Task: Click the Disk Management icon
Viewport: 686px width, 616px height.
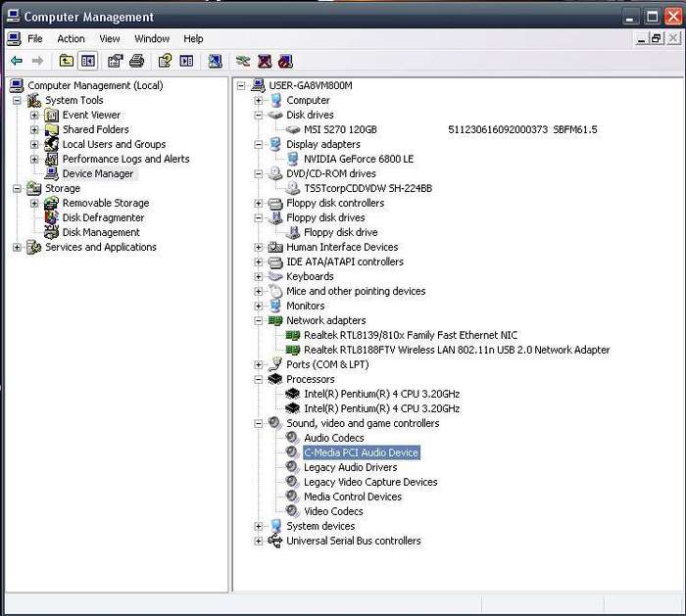Action: click(x=52, y=232)
